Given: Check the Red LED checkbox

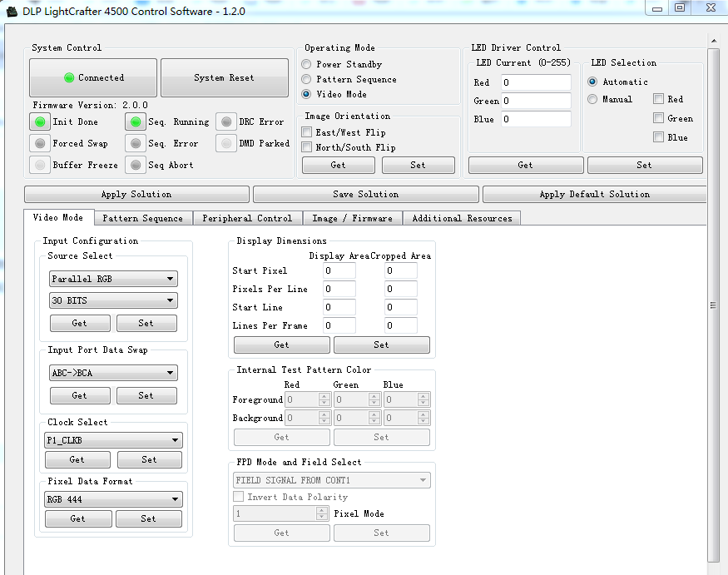Looking at the screenshot, I should pyautogui.click(x=658, y=99).
